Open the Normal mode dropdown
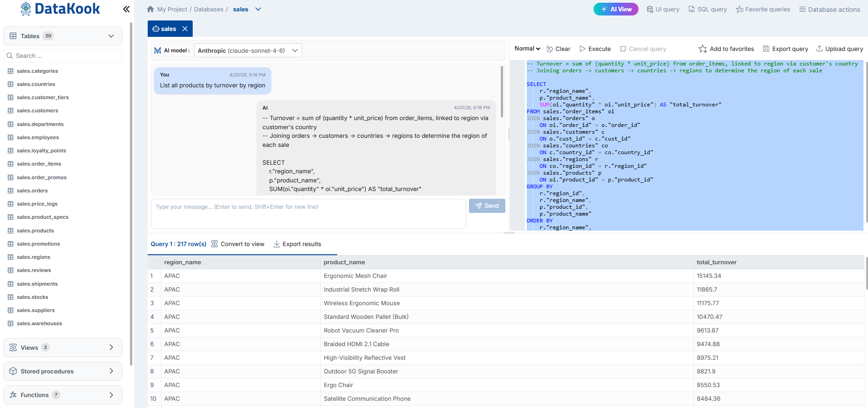 527,49
